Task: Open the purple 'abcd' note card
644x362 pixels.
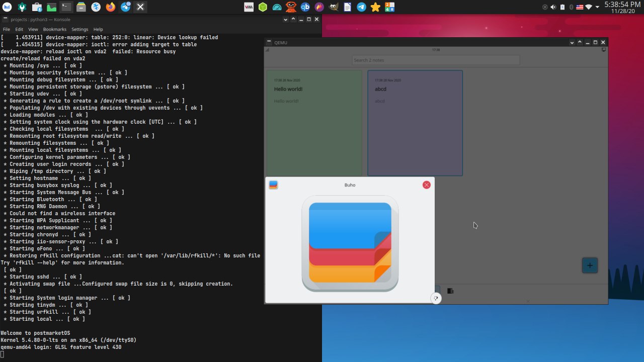Action: tap(415, 123)
